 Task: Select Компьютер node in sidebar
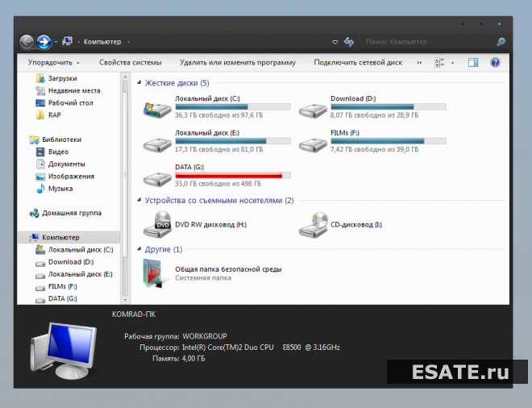tap(69, 237)
